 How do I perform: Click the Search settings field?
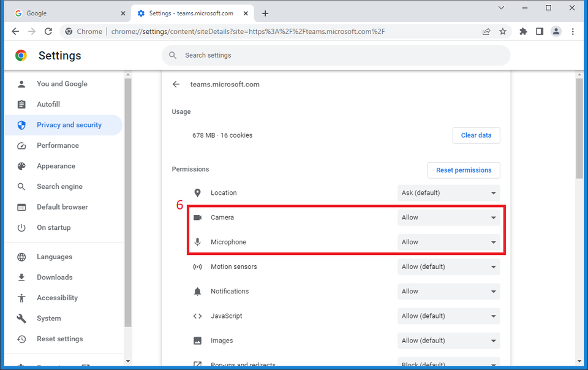click(337, 55)
